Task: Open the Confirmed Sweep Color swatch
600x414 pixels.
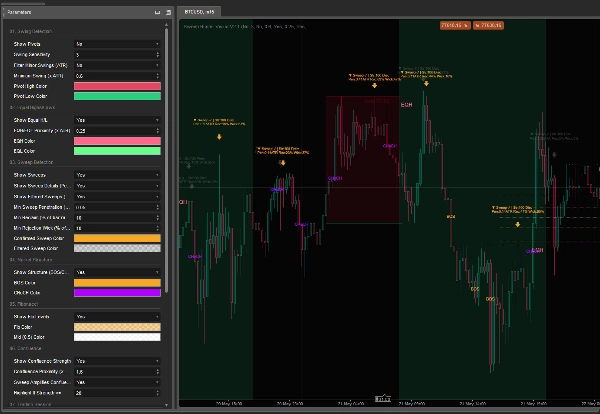Action: (117, 238)
